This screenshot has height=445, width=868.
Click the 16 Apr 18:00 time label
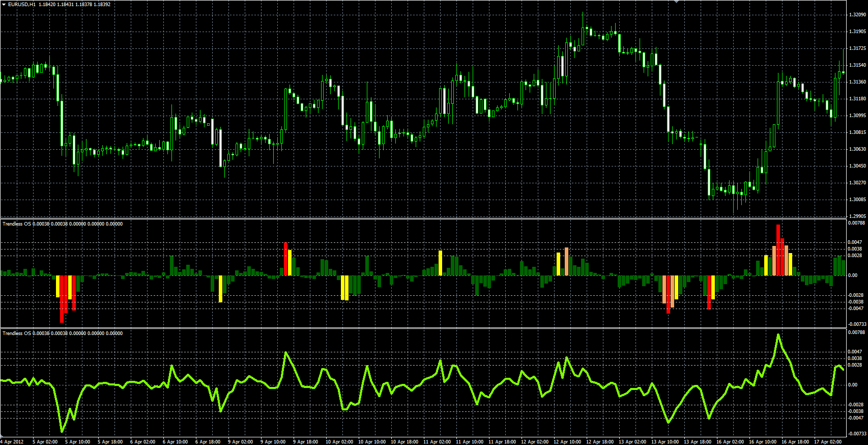(x=795, y=442)
